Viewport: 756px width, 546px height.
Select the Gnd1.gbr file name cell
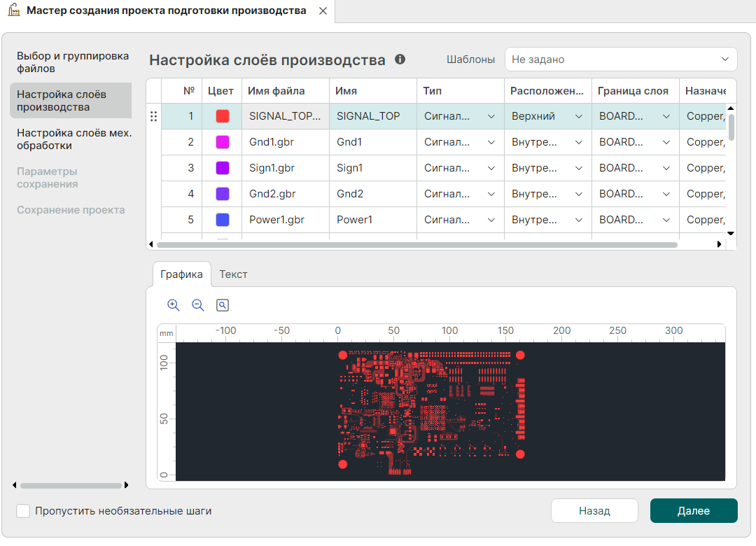[286, 142]
